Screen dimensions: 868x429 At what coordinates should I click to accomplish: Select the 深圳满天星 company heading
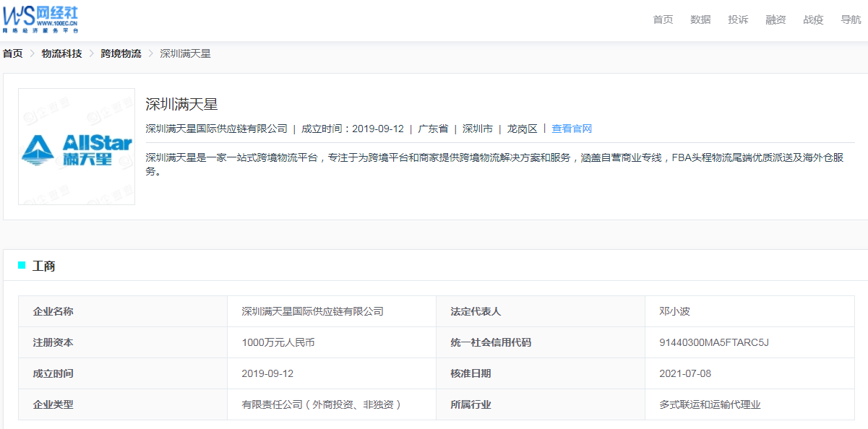181,104
